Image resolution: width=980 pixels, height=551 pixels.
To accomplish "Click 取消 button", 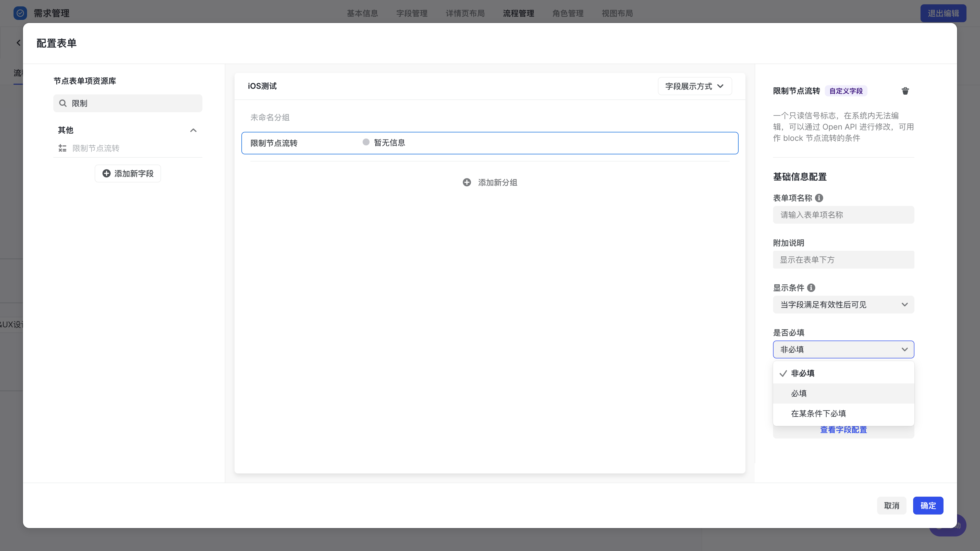I will click(891, 506).
